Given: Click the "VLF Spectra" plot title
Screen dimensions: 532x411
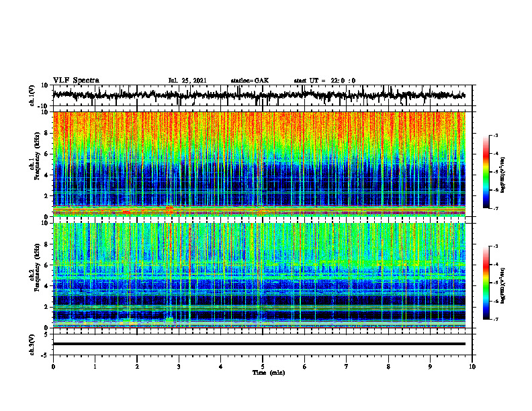Looking at the screenshot, I should click(76, 81).
